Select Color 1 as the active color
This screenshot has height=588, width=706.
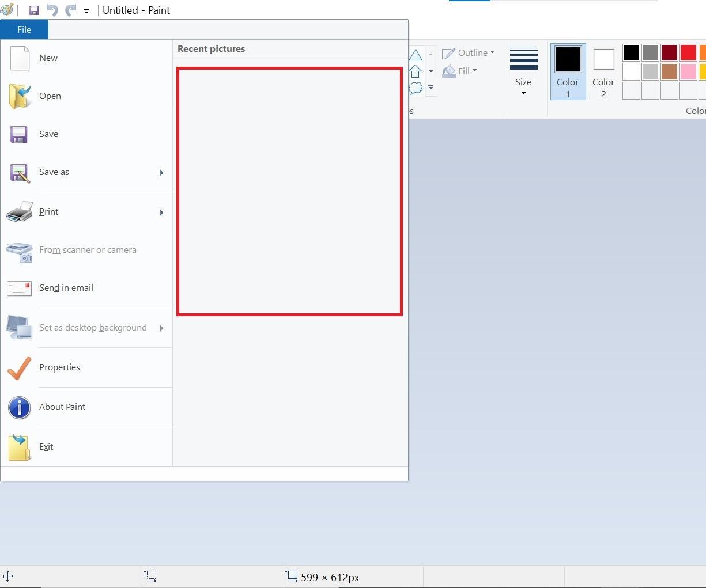(x=568, y=70)
